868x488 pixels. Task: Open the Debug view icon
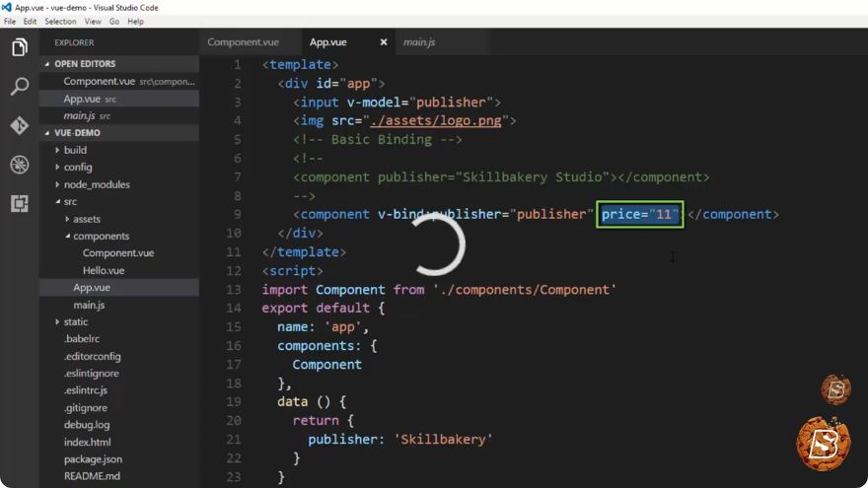click(20, 165)
